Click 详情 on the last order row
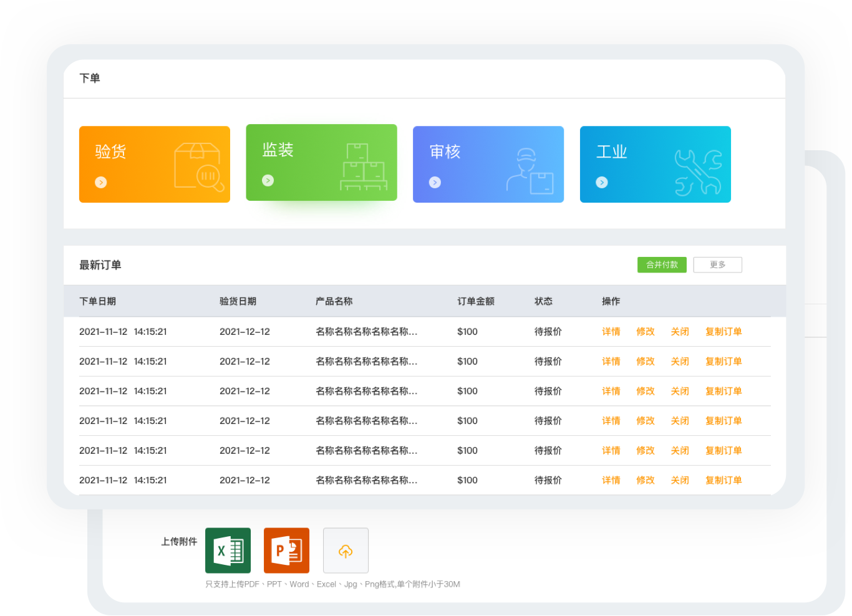 [611, 480]
